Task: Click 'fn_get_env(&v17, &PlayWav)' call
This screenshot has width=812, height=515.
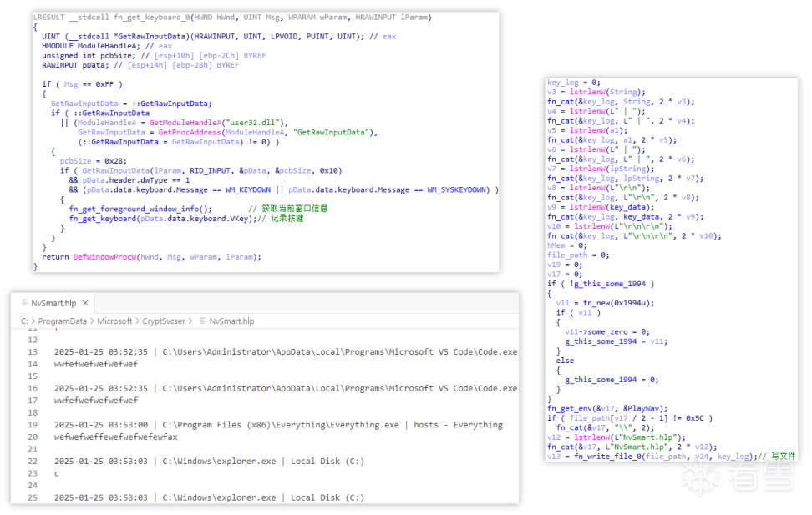Action: [x=606, y=409]
